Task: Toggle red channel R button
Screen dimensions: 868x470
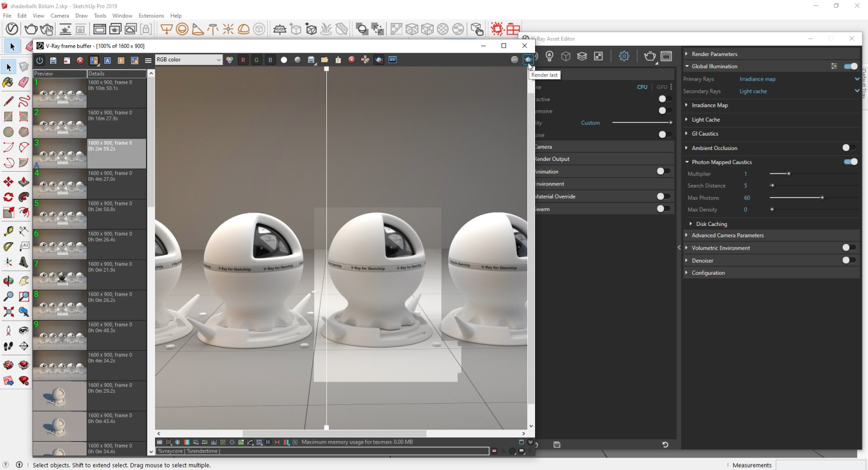Action: [243, 60]
